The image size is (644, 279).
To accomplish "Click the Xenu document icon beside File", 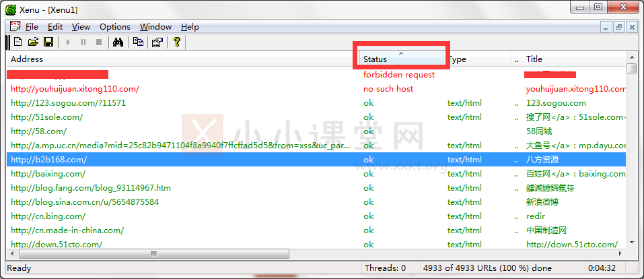I will pos(15,26).
